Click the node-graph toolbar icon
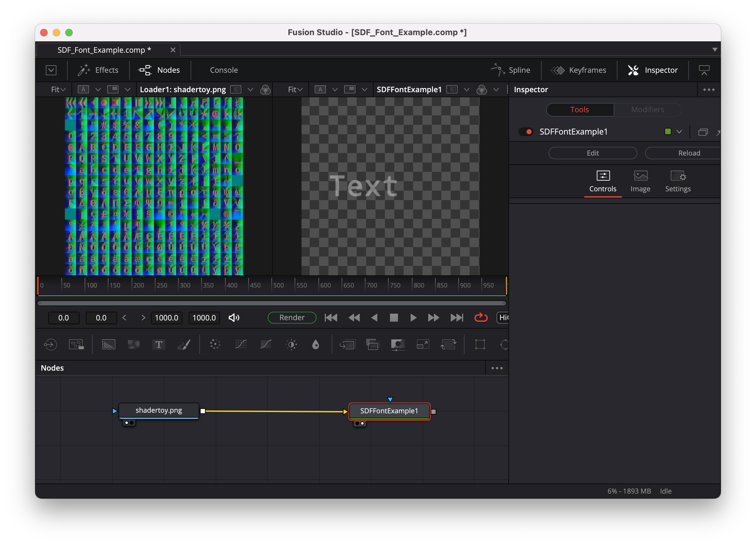Image resolution: width=756 pixels, height=545 pixels. tap(76, 345)
